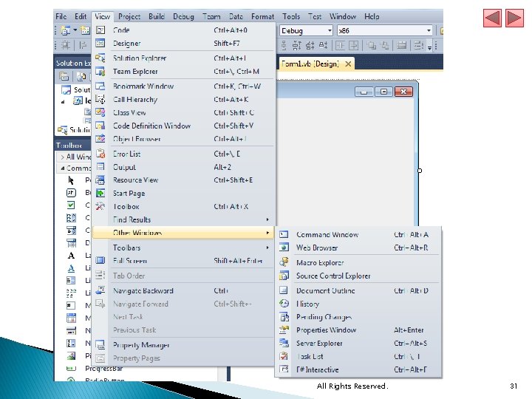Click the Document Outline icon

[x=284, y=290]
